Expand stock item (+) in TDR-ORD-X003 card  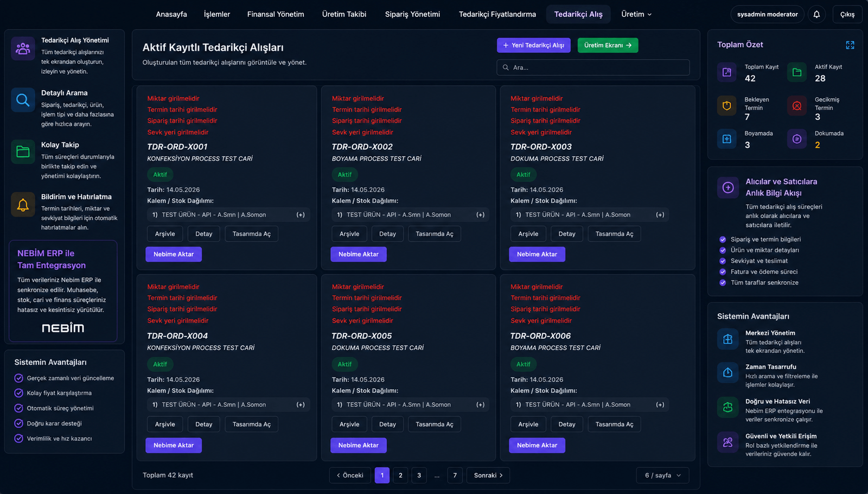pyautogui.click(x=660, y=215)
